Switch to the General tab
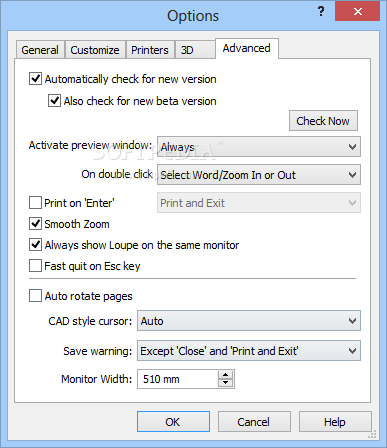Screen dimensions: 387x448 (x=40, y=50)
